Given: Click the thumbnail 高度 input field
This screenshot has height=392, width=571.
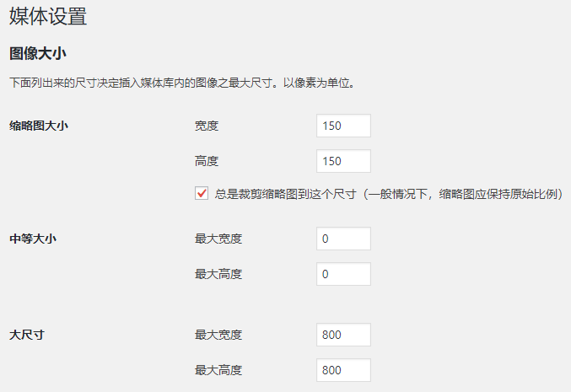Looking at the screenshot, I should coord(343,160).
